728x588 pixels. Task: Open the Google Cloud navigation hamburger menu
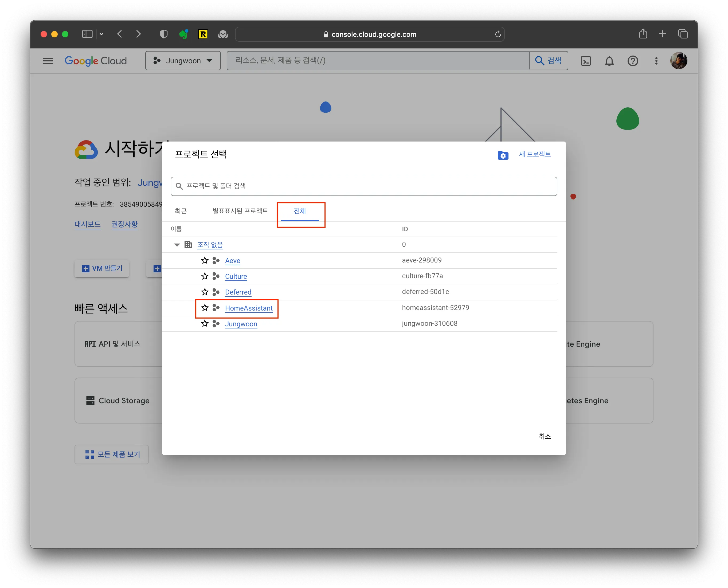(x=48, y=61)
